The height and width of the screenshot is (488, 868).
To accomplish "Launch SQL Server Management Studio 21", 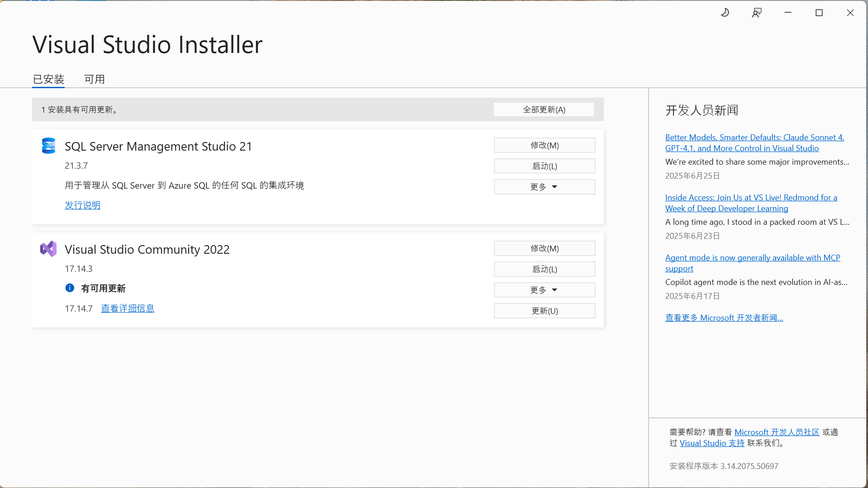I will point(545,166).
